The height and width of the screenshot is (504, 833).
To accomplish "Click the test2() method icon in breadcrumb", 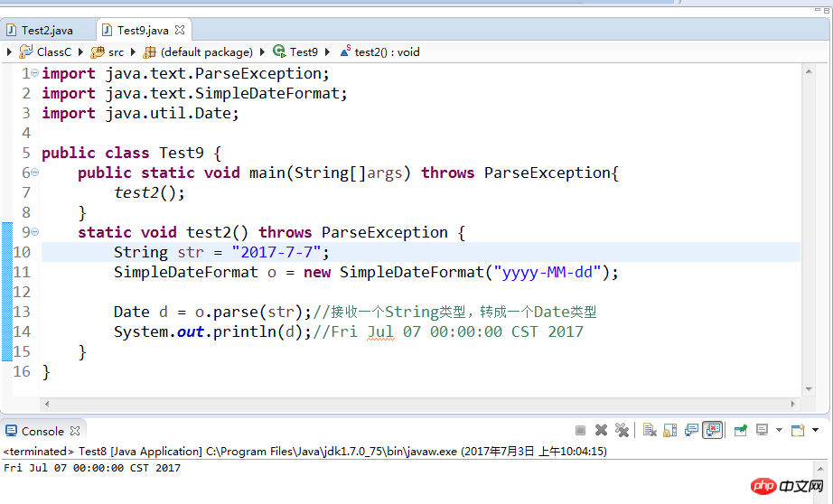I will tap(345, 51).
